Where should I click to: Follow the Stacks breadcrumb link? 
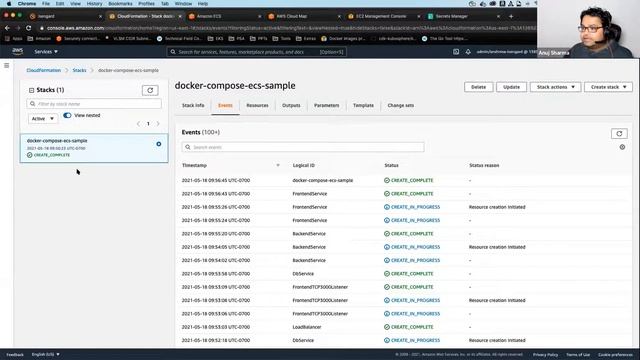click(79, 70)
